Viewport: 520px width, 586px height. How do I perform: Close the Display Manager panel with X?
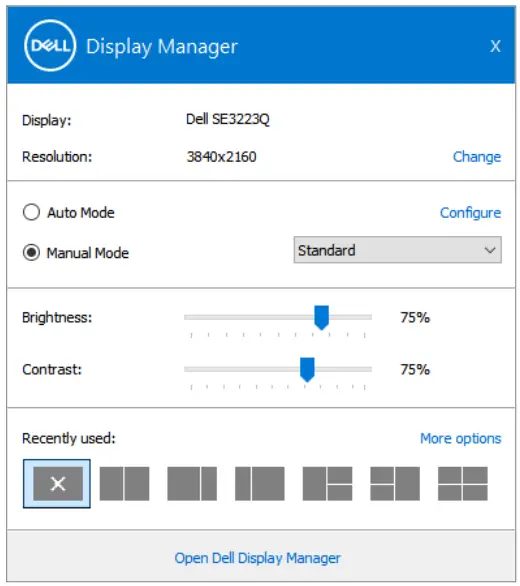pyautogui.click(x=495, y=46)
